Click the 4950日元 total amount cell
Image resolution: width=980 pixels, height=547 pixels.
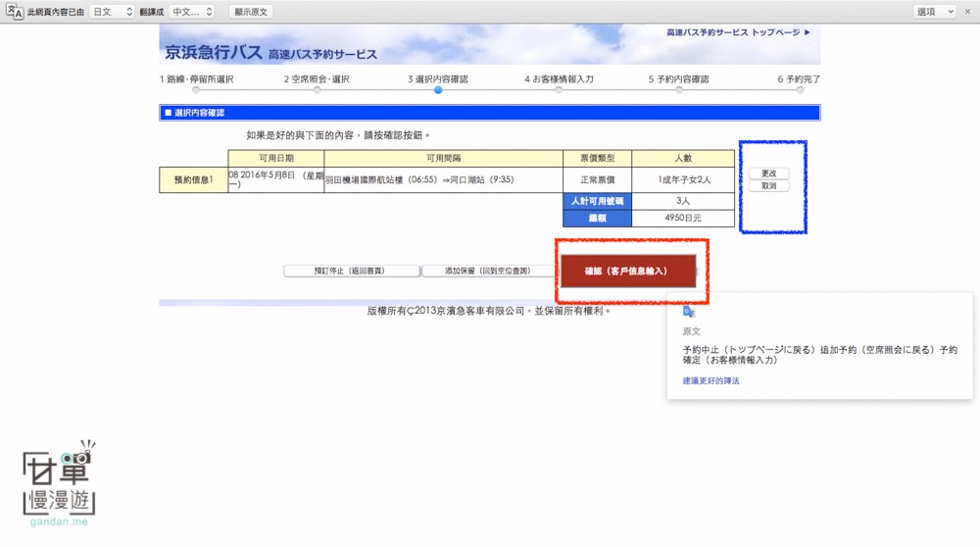coord(683,218)
